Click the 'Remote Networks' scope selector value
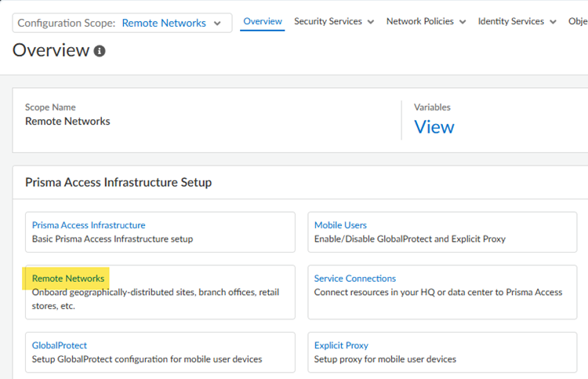Image resolution: width=588 pixels, height=379 pixels. (x=164, y=24)
